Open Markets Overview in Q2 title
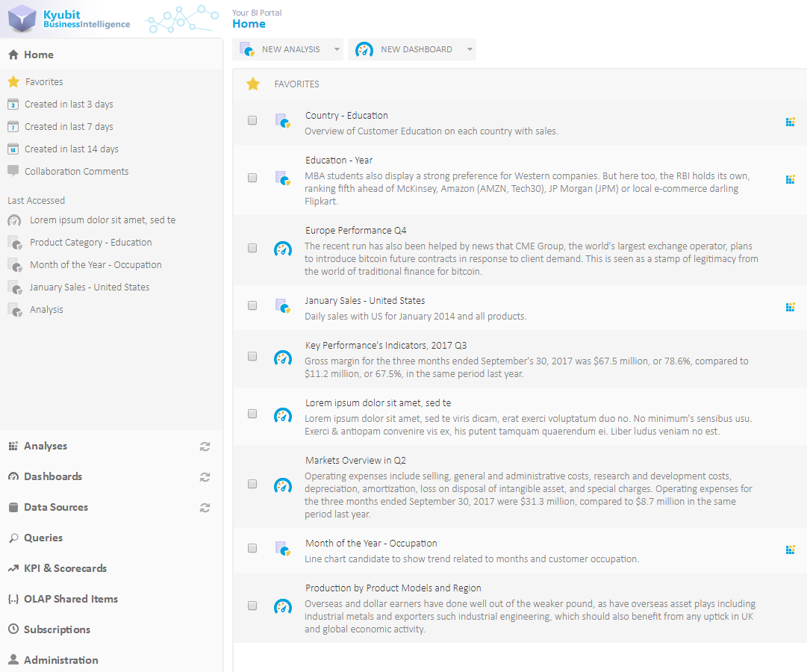This screenshot has height=672, width=807. [x=355, y=461]
